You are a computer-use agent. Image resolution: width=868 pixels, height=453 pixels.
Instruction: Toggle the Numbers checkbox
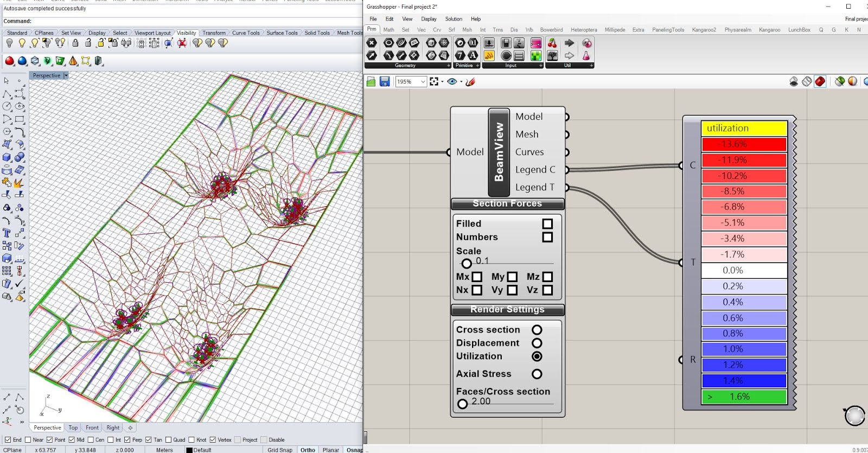click(x=547, y=237)
